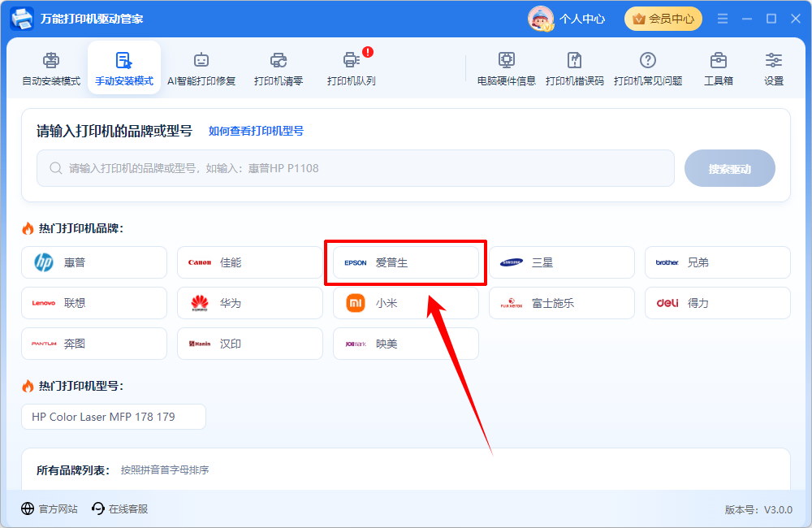Open 打印机错误码 tool

pyautogui.click(x=574, y=68)
